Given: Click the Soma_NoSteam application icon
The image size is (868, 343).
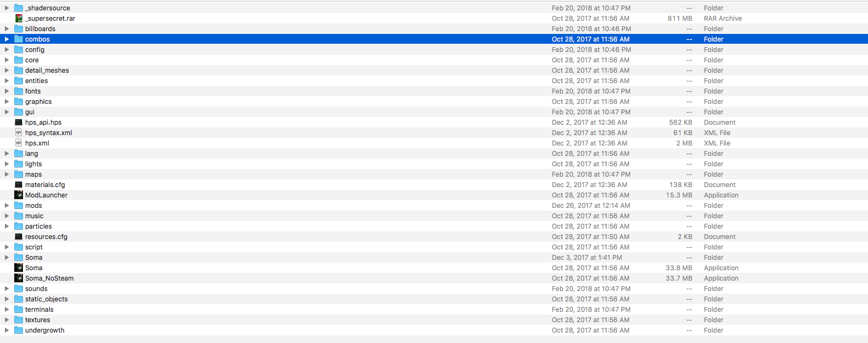Looking at the screenshot, I should coord(19,278).
